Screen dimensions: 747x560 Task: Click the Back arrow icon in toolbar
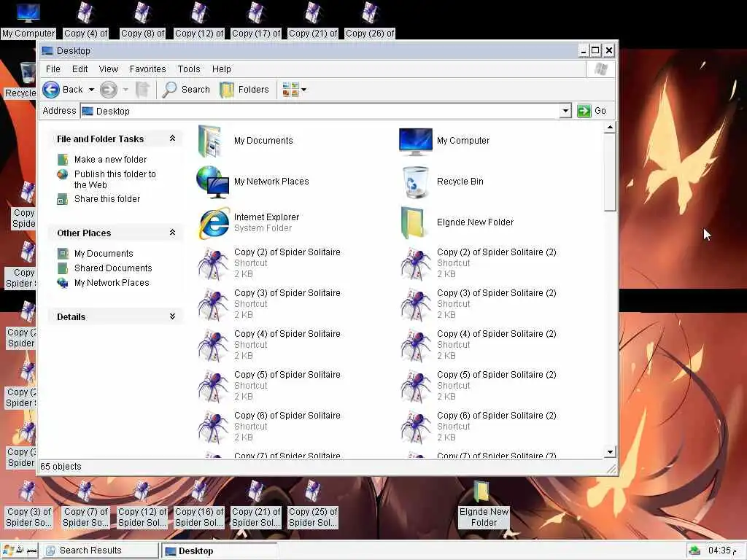click(51, 90)
